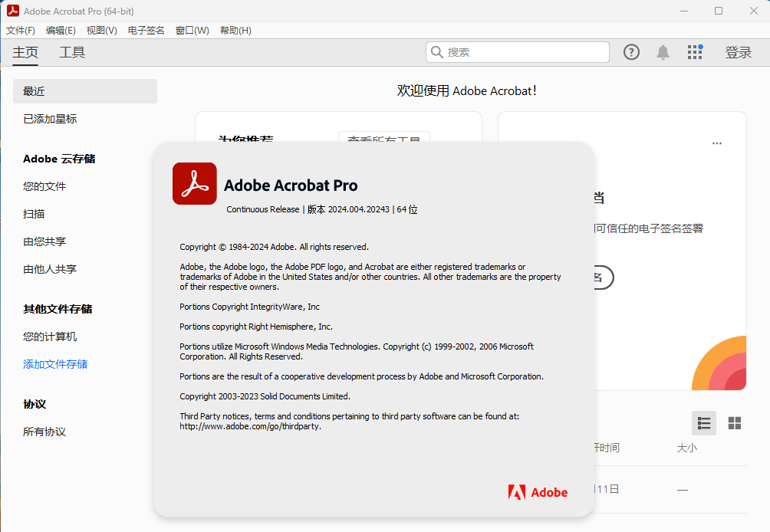770x532 pixels.
Task: Open 您的计算机 in the sidebar
Action: tap(50, 337)
